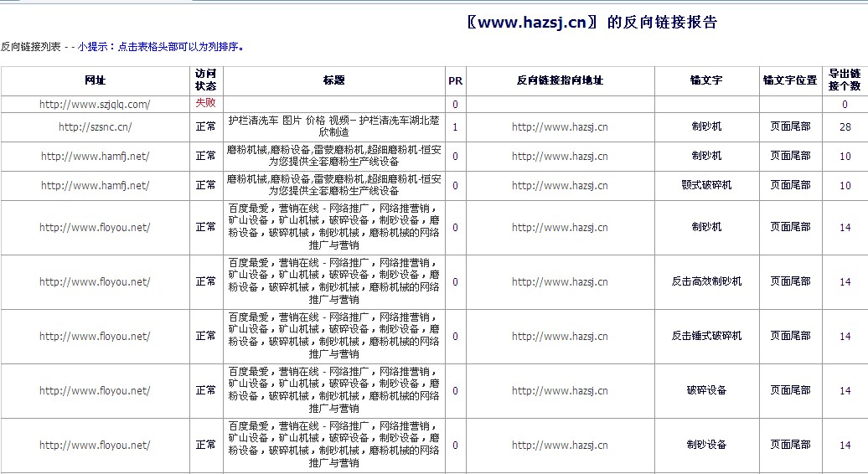Viewport: 868px width, 474px height.
Task: Sort by the 访问状态 column header
Action: (205, 80)
